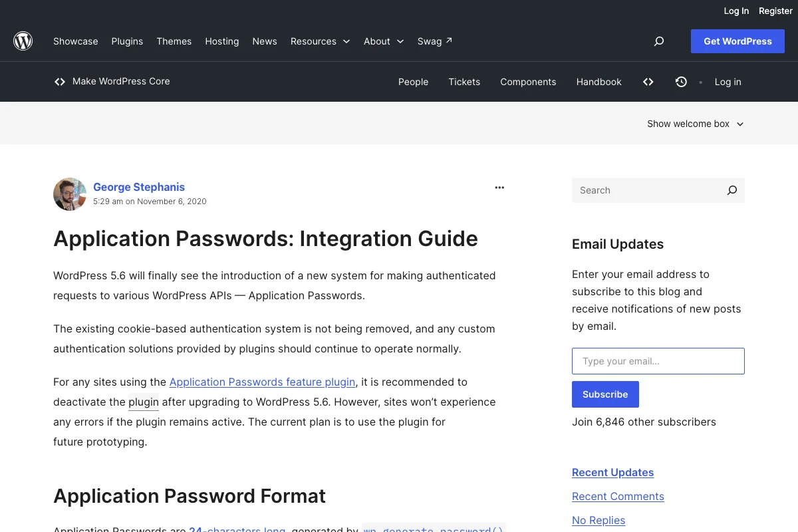The height and width of the screenshot is (532, 798).
Task: Open the Handbook tab
Action: pyautogui.click(x=599, y=82)
